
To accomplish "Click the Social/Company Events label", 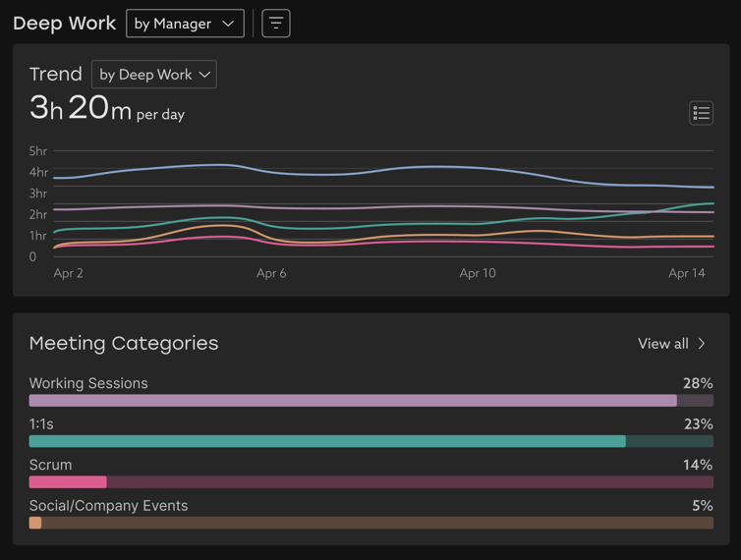I will 109,506.
